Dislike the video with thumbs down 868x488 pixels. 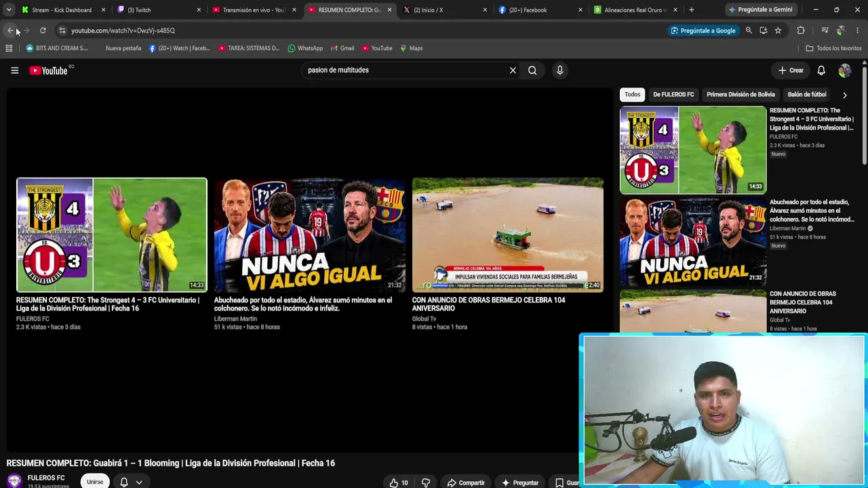click(x=426, y=483)
